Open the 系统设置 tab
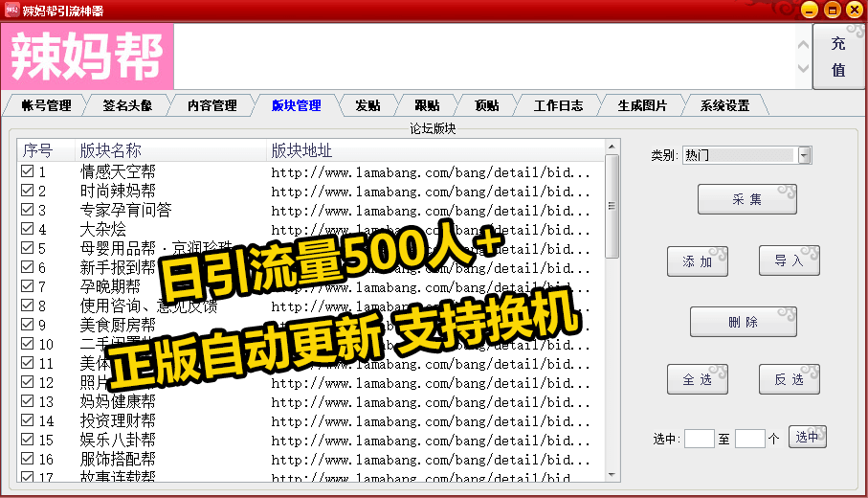The width and height of the screenshot is (868, 498). point(724,105)
